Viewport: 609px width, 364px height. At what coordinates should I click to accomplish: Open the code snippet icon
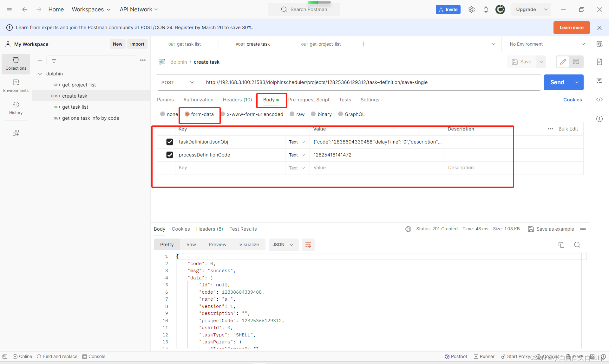(599, 100)
